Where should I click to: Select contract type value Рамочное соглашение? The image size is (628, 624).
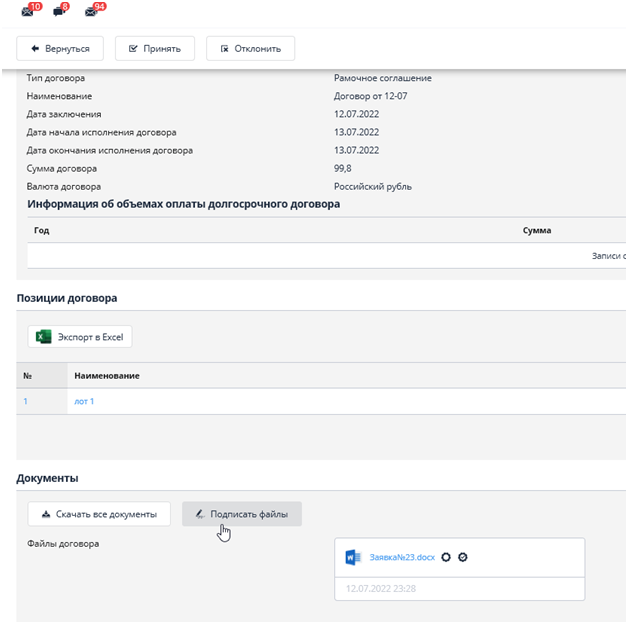click(x=382, y=78)
